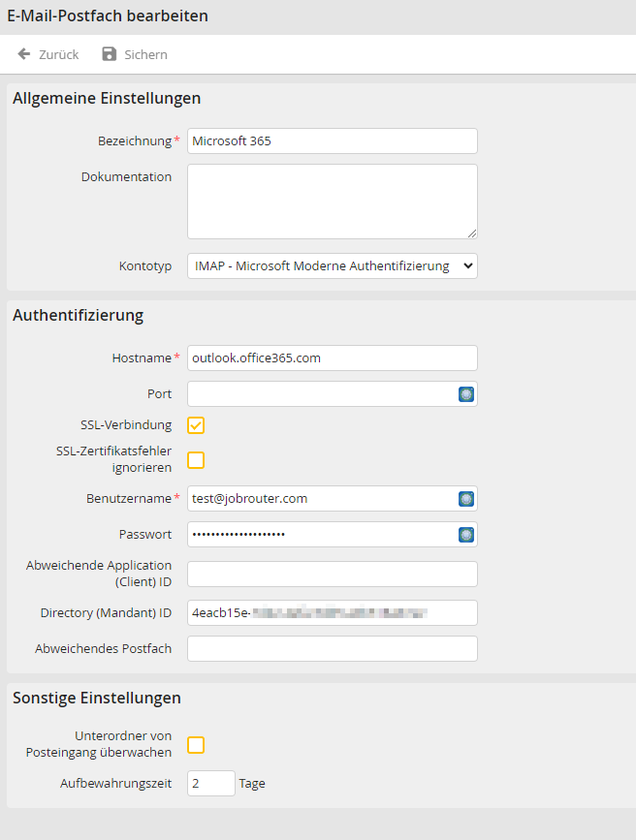Focus the Dokumentation text area
636x840 pixels.
(x=332, y=201)
